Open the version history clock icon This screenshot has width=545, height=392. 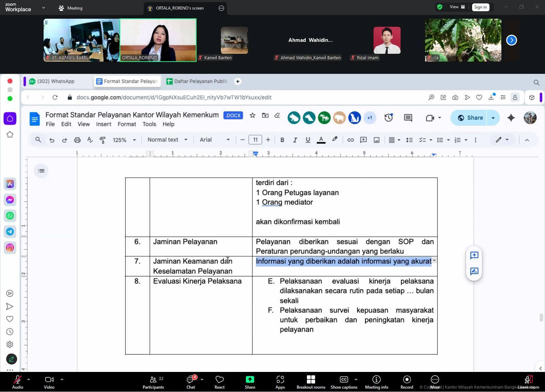click(x=389, y=118)
